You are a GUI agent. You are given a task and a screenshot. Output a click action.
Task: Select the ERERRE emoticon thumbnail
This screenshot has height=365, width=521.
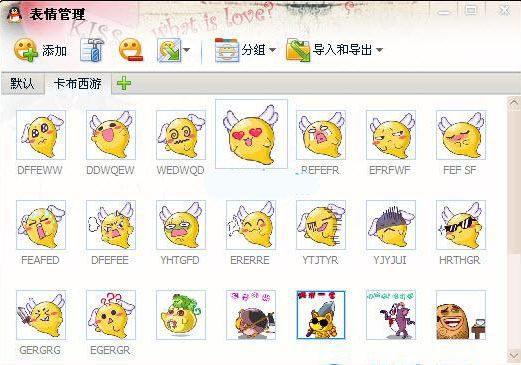pyautogui.click(x=251, y=225)
